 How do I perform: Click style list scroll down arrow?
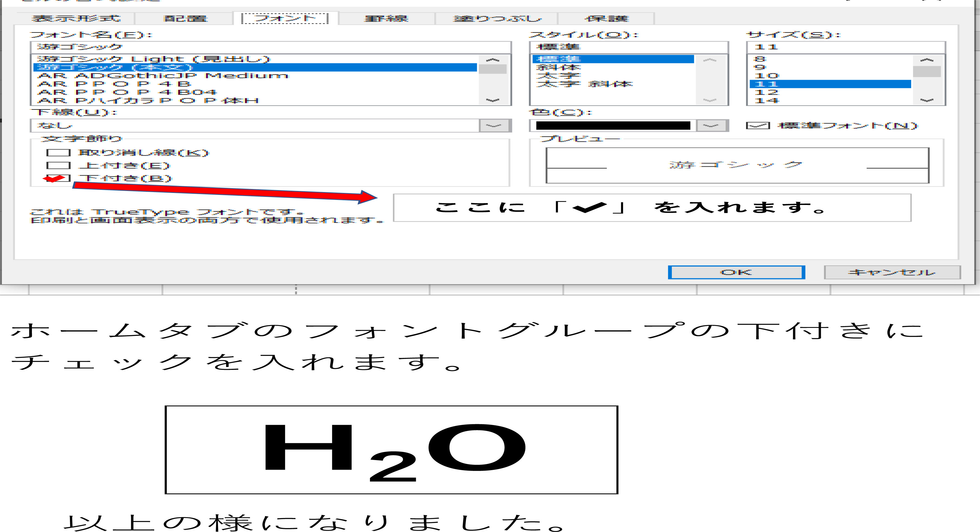(709, 101)
